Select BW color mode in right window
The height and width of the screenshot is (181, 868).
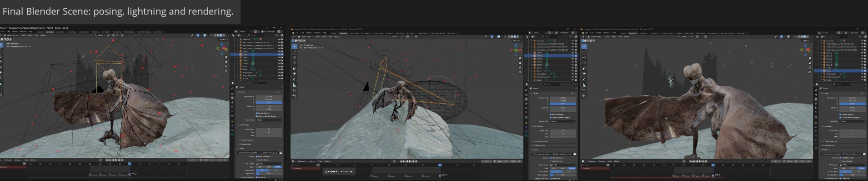pos(844,168)
